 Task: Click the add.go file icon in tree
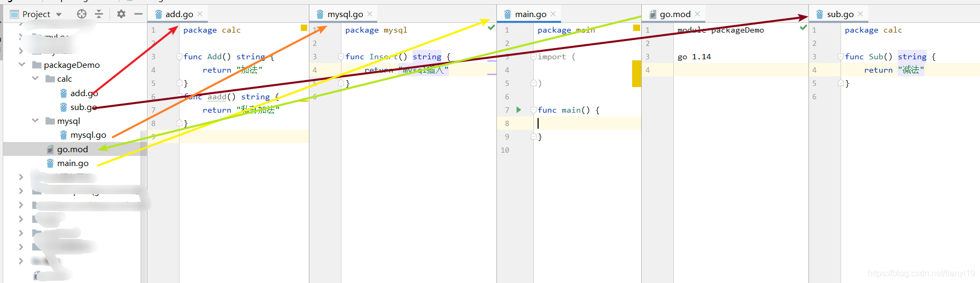pyautogui.click(x=64, y=93)
